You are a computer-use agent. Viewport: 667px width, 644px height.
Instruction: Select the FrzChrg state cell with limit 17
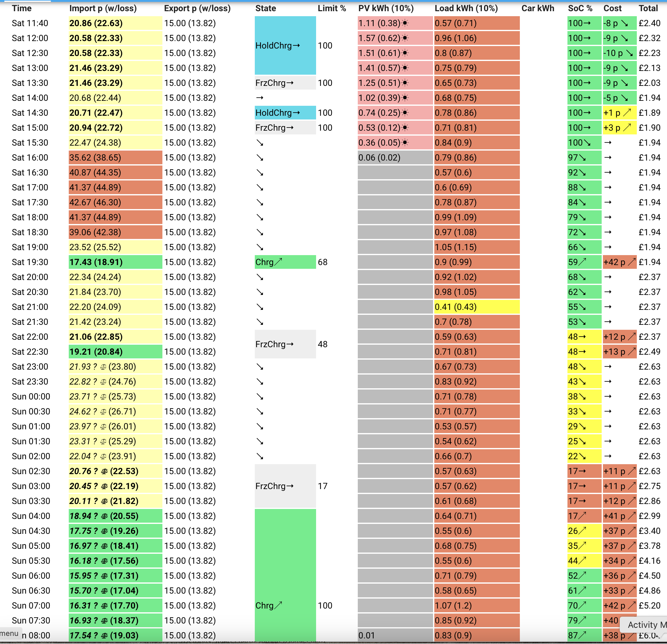click(285, 486)
